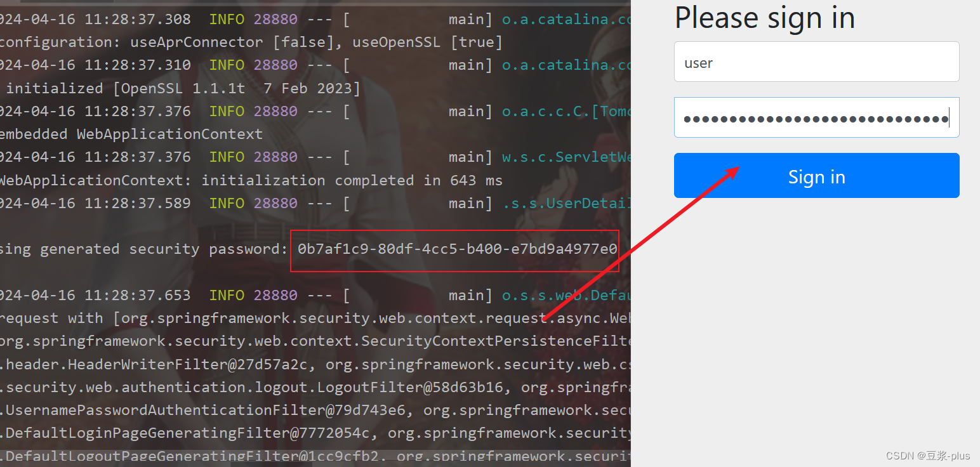Click the 'embedded WebApplicationContext' log line
The width and height of the screenshot is (980, 467).
click(131, 134)
